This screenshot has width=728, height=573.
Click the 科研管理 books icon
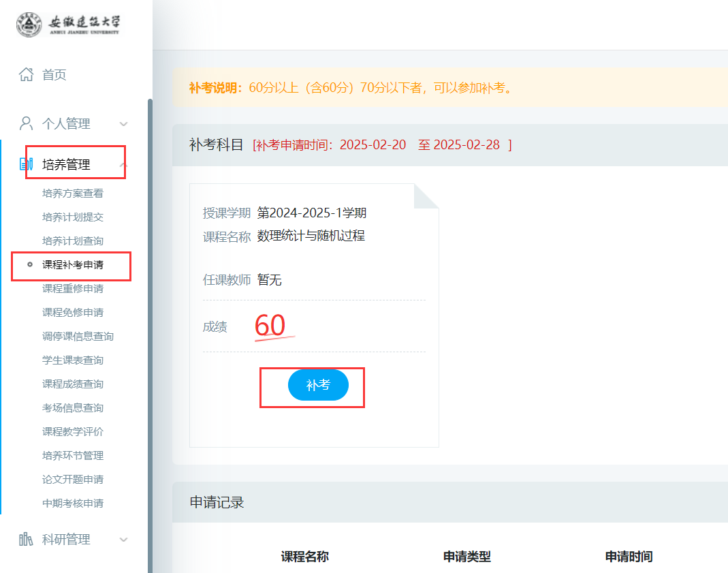[x=26, y=540]
